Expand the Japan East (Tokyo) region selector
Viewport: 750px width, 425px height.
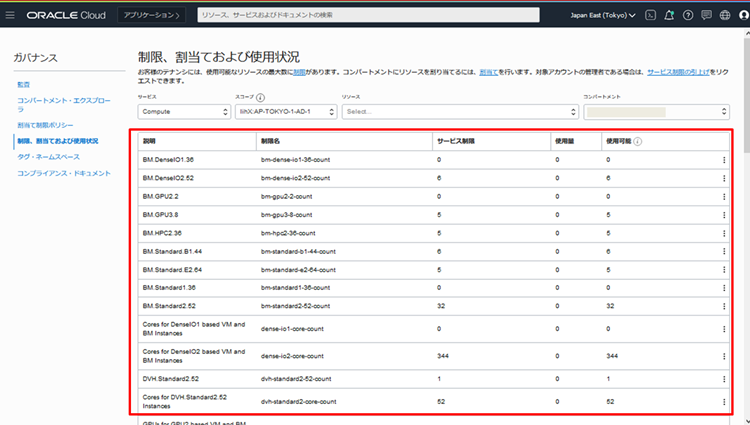pos(602,15)
